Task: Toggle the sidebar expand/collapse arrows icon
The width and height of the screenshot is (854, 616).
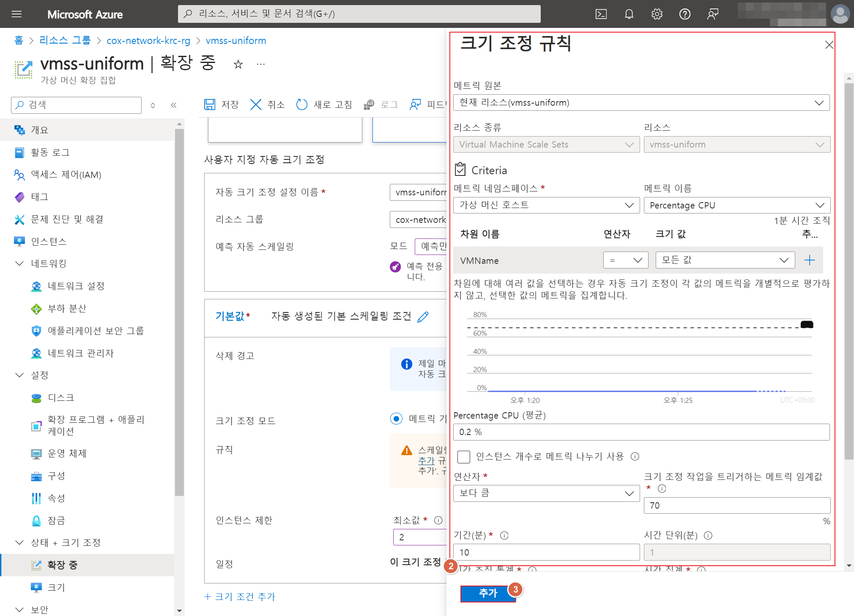Action: click(153, 105)
